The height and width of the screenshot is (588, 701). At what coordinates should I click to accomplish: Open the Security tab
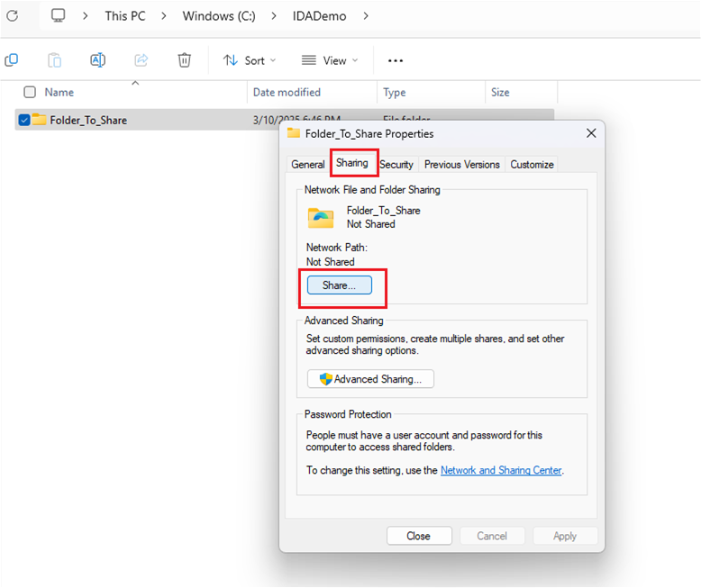tap(396, 165)
